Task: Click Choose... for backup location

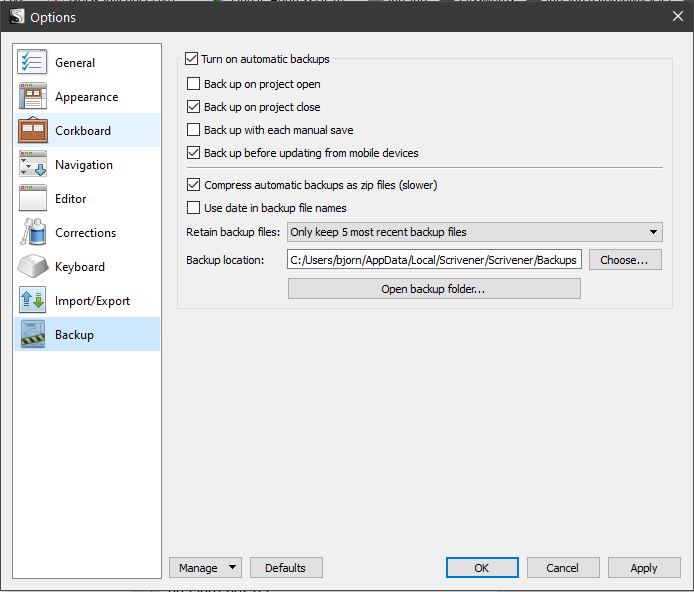Action: pos(625,260)
